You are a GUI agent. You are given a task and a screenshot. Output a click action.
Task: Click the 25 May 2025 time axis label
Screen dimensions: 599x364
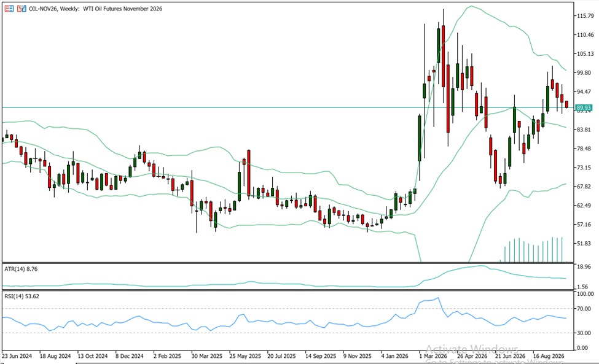pos(245,356)
